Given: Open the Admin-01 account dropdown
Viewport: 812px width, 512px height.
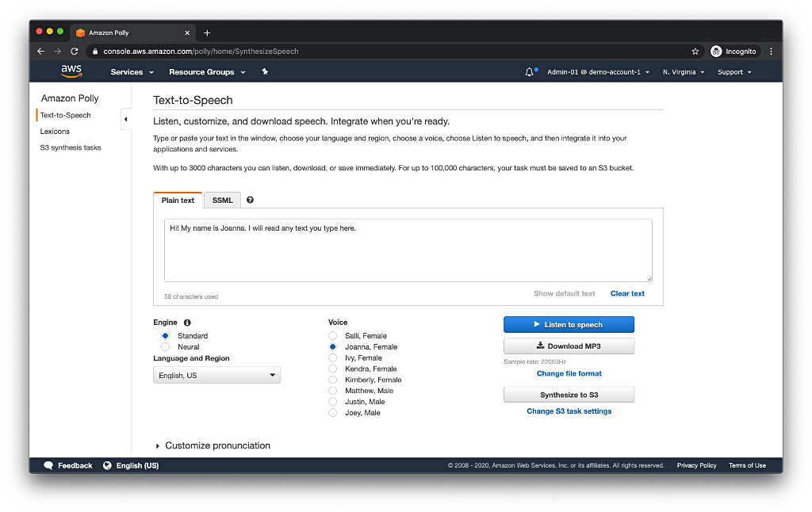Looking at the screenshot, I should [x=598, y=72].
